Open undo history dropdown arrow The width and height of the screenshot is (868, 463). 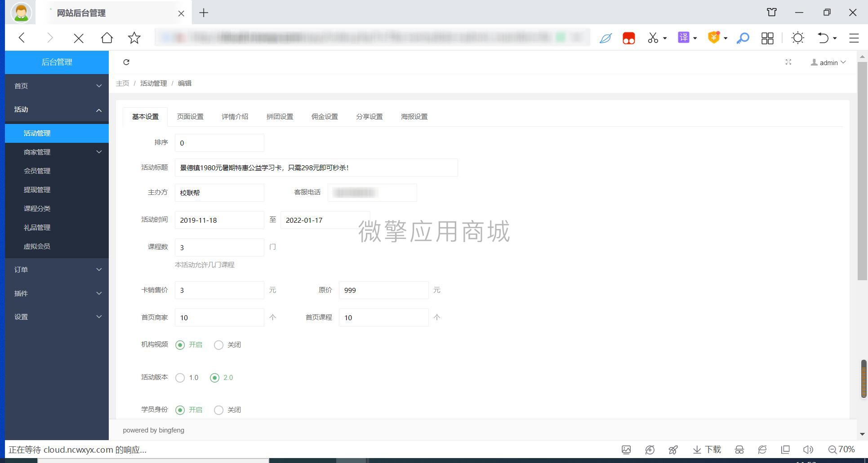click(x=835, y=38)
